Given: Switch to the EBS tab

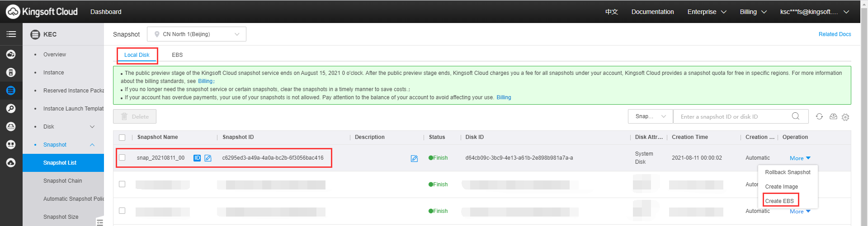Looking at the screenshot, I should click(177, 55).
